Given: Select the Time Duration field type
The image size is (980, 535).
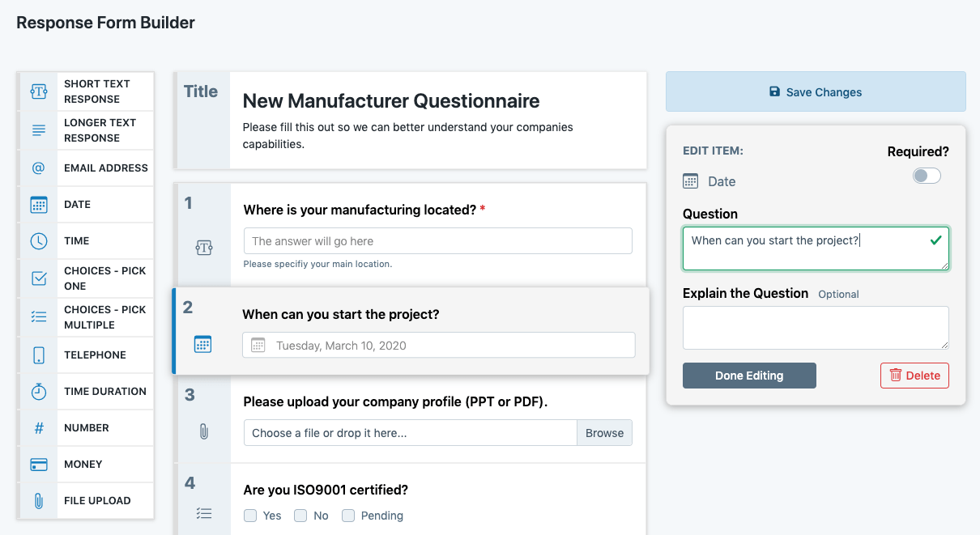Looking at the screenshot, I should (38, 391).
